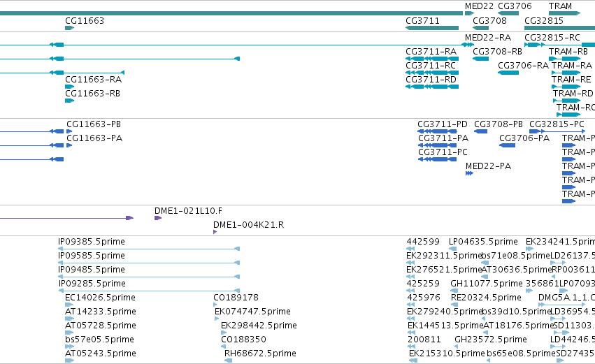The image size is (595, 364).
Task: Select the RH68672.5prime EST label
Action: coord(260,354)
